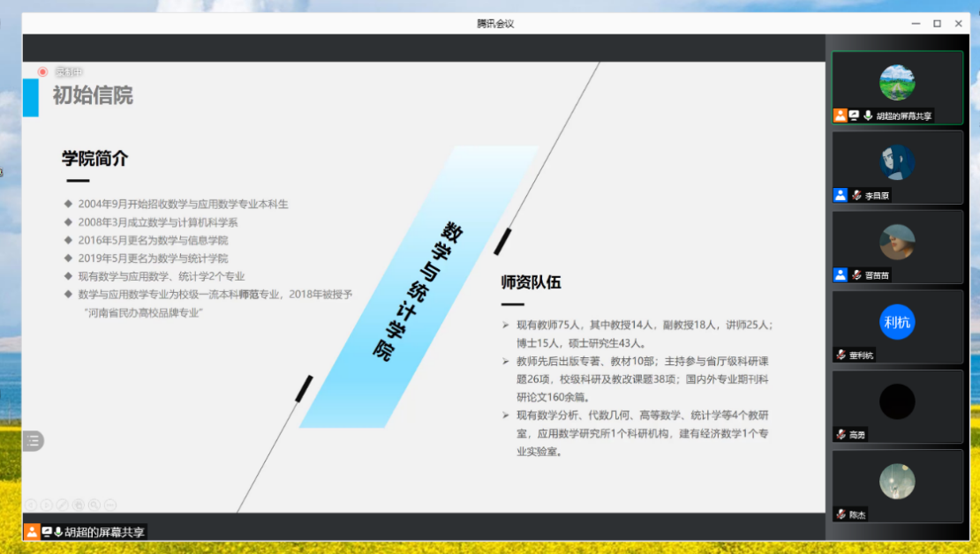Viewport: 980px width, 554px height.
Task: Click the orange host icon on 胡超's tile
Action: [841, 116]
